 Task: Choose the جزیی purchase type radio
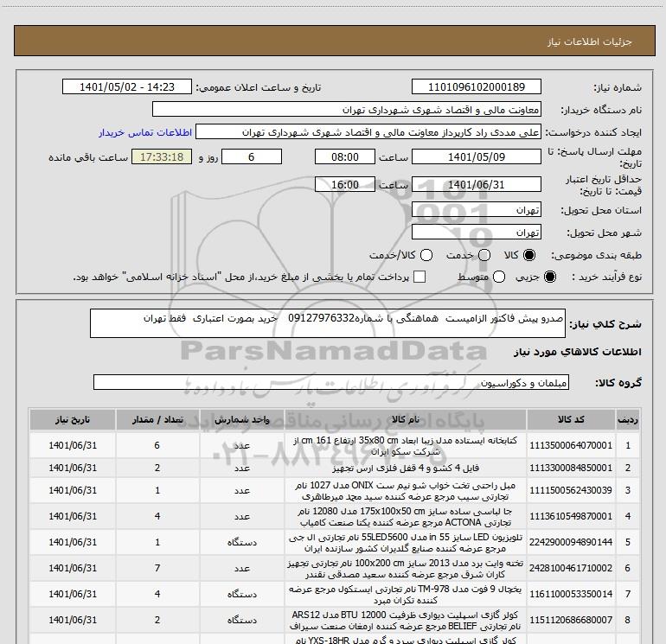pos(549,277)
